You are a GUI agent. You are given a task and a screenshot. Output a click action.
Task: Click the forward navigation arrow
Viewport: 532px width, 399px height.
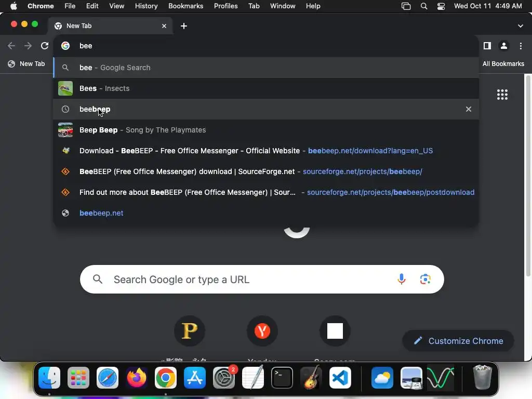pyautogui.click(x=28, y=46)
